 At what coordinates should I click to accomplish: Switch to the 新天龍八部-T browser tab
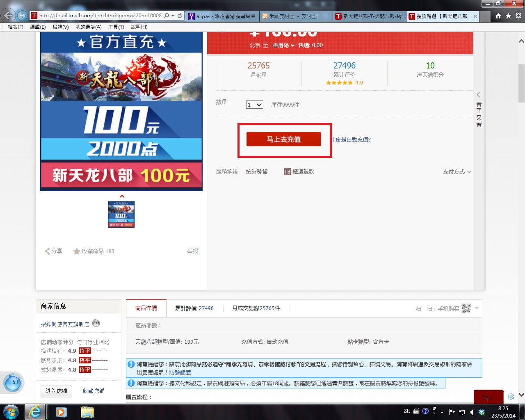pos(369,16)
